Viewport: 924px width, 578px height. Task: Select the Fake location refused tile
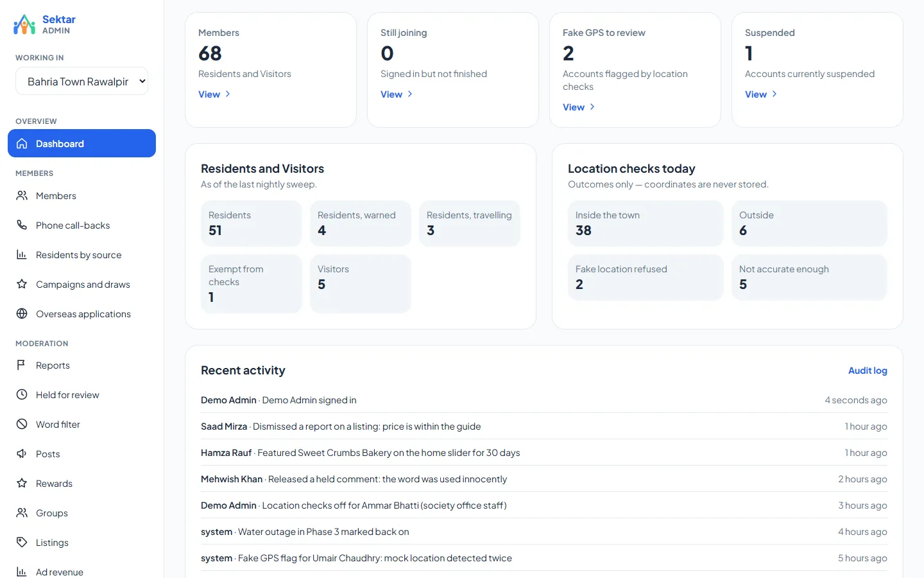(646, 277)
